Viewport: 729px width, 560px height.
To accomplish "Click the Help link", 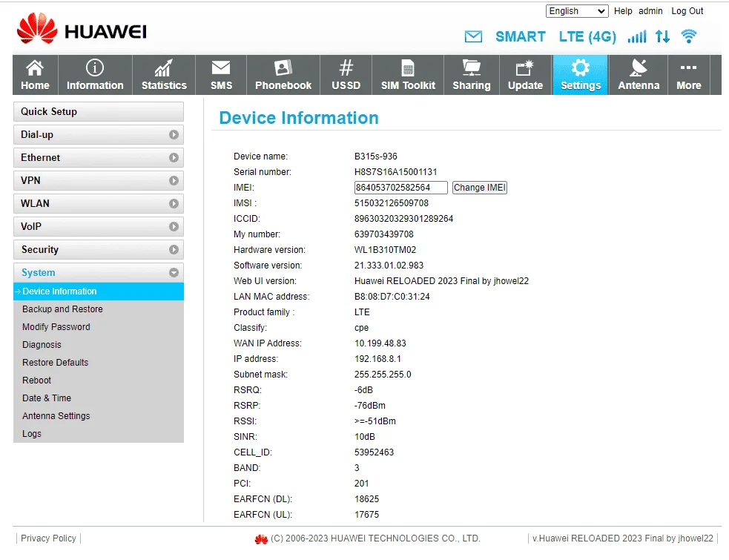I will [623, 11].
